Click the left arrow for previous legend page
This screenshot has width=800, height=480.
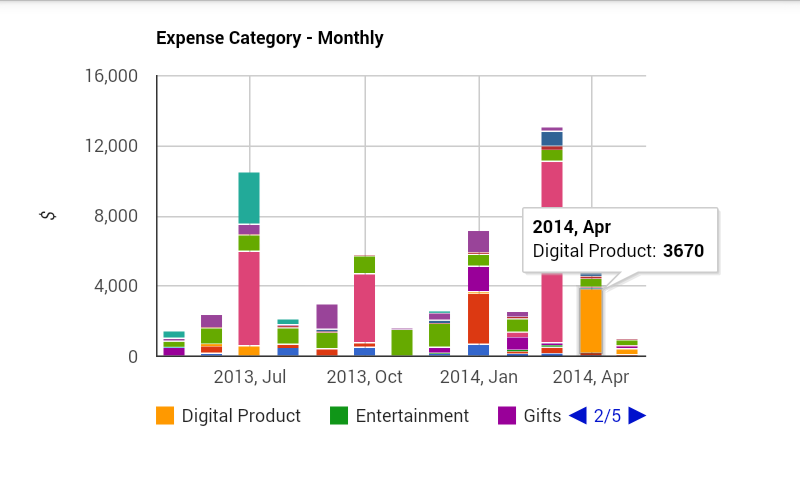click(x=577, y=416)
